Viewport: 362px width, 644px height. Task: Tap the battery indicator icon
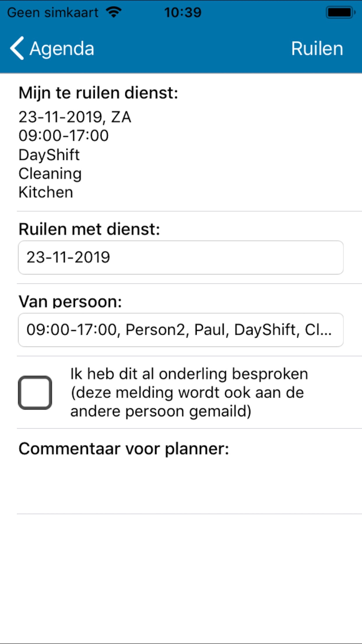(340, 13)
